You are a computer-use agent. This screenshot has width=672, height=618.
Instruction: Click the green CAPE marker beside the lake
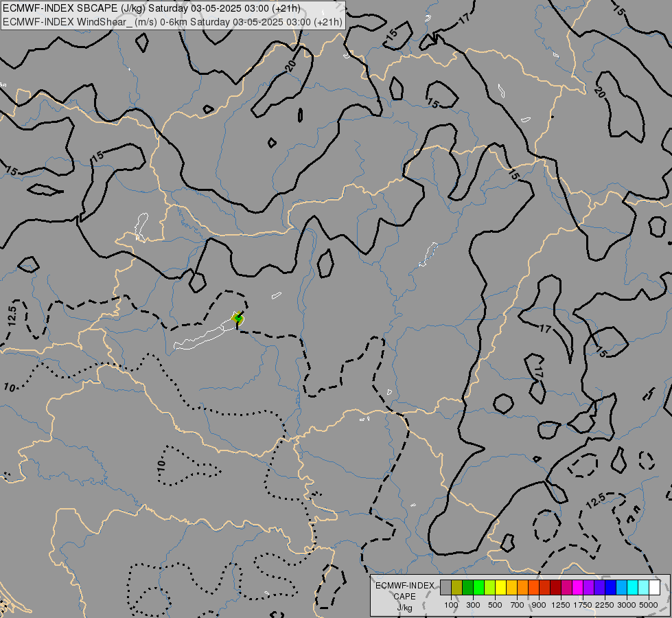click(x=237, y=318)
